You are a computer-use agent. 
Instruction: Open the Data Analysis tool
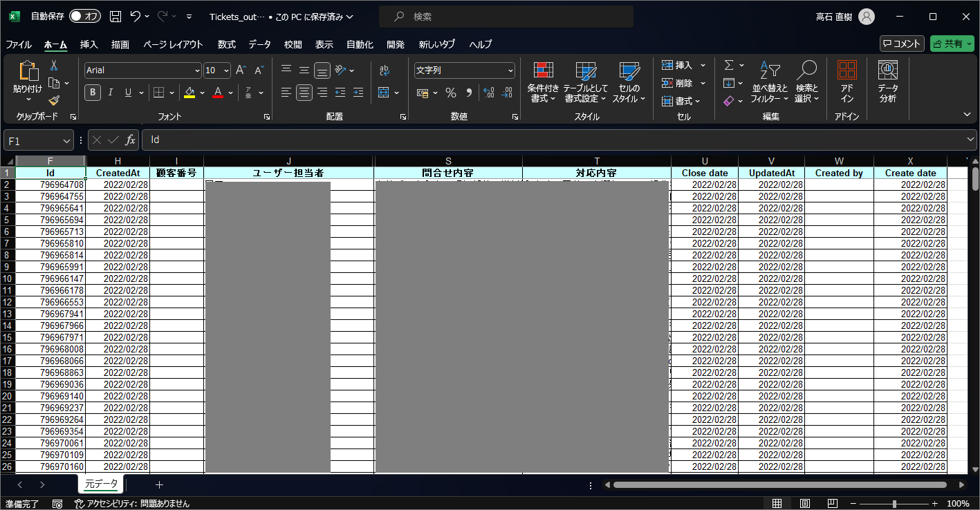click(888, 82)
